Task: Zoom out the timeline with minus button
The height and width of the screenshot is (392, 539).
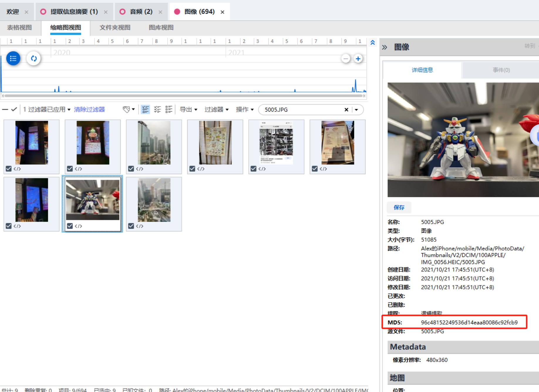Action: click(346, 59)
